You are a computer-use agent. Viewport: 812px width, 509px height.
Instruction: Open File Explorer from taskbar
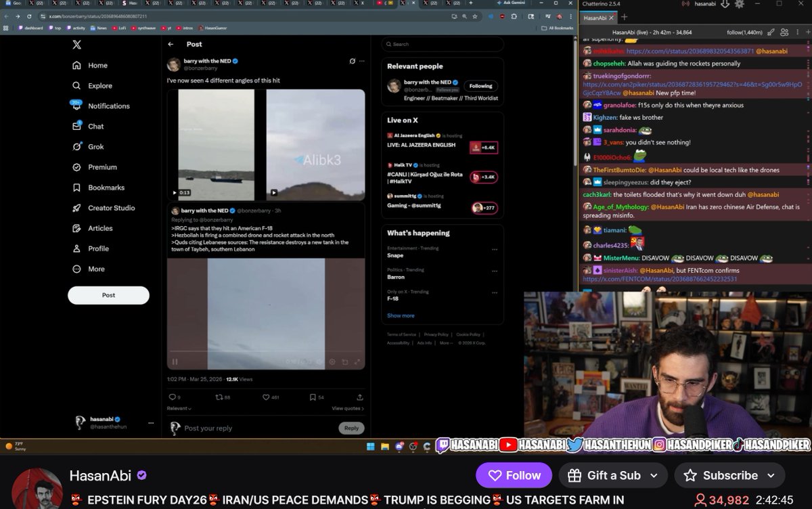tap(385, 446)
